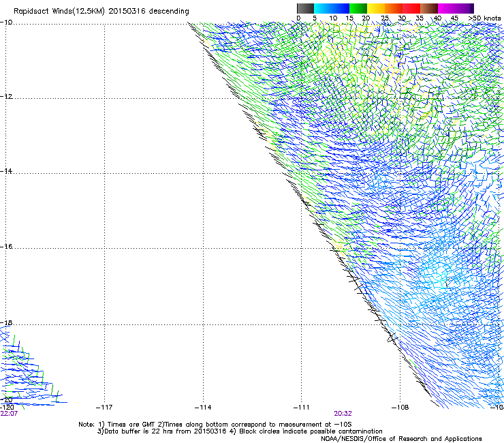The width and height of the screenshot is (504, 443).
Task: Click the green 15-20 knots legend swatch
Action: click(x=358, y=8)
